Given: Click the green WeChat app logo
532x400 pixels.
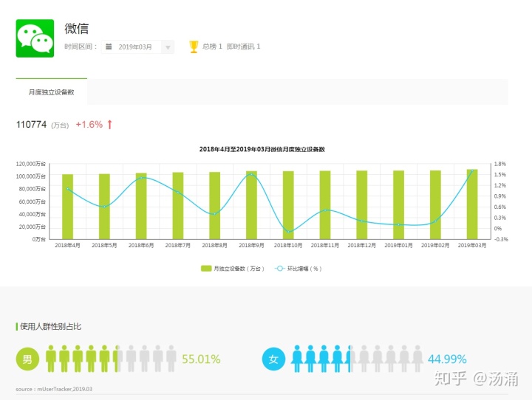Looking at the screenshot, I should click(x=35, y=38).
